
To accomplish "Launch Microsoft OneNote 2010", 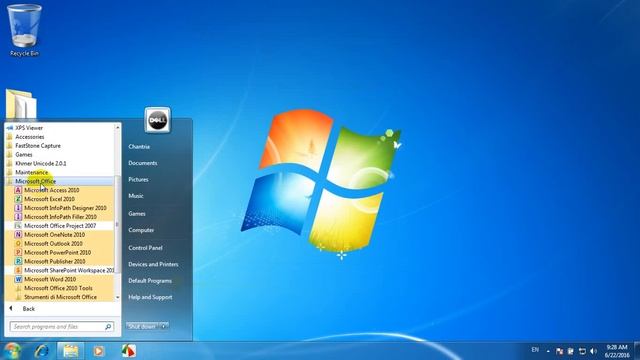I will pyautogui.click(x=60, y=235).
